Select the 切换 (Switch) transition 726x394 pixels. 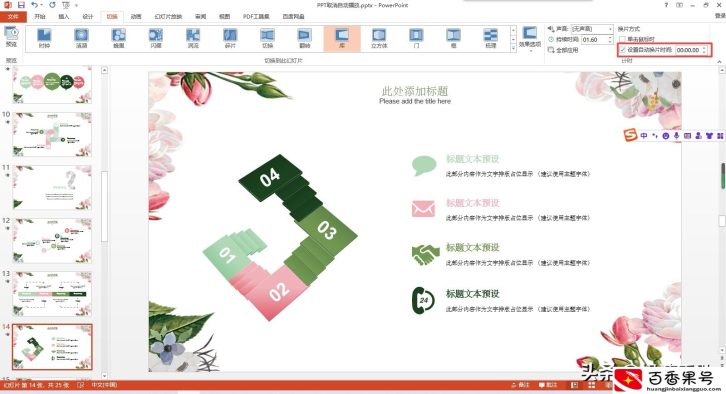(268, 38)
